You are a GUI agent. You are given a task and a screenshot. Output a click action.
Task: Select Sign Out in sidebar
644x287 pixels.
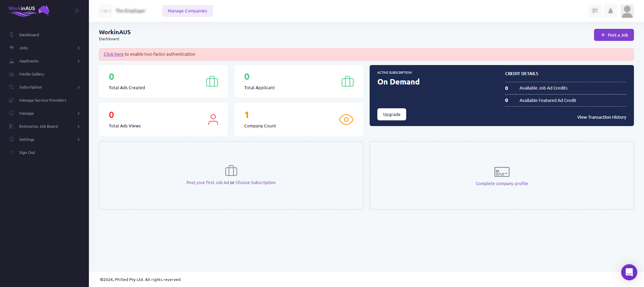coord(27,153)
